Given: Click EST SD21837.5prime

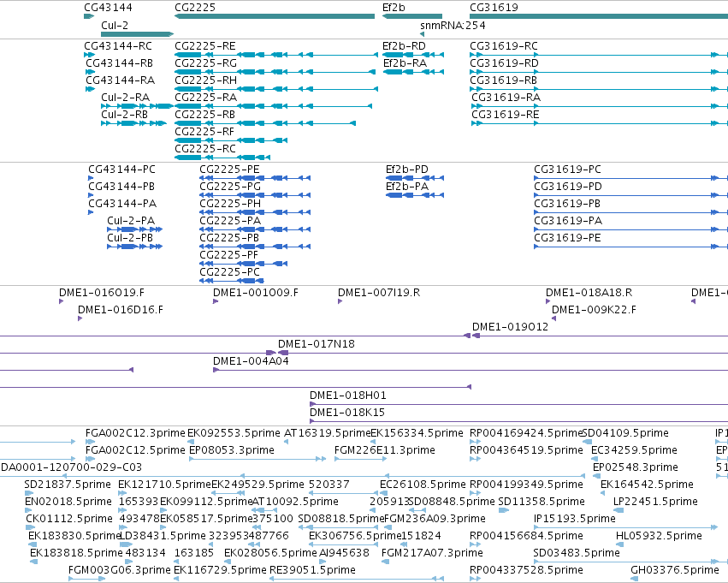Looking at the screenshot, I should tap(68, 485).
